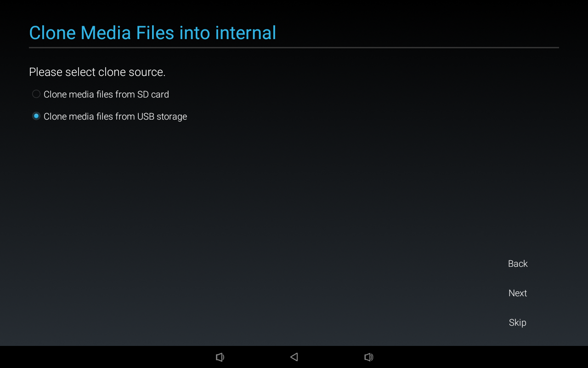588x368 pixels.
Task: Click the Next button
Action: click(x=518, y=293)
